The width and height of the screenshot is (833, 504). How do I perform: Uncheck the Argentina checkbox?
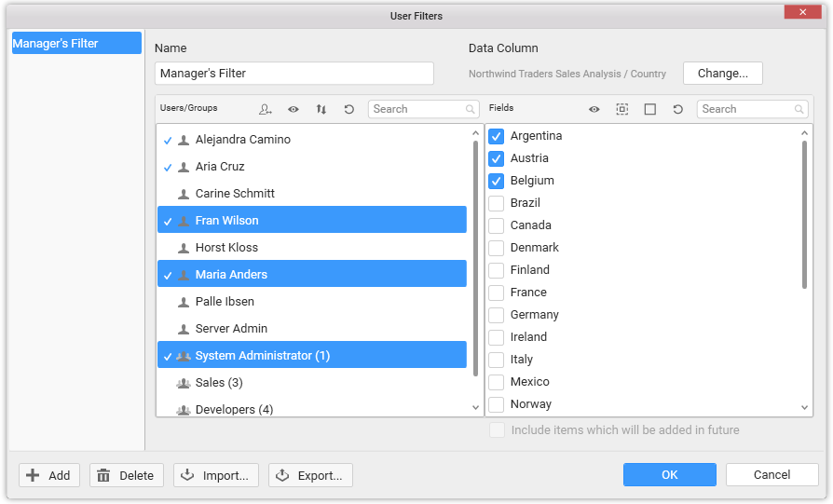pyautogui.click(x=497, y=136)
